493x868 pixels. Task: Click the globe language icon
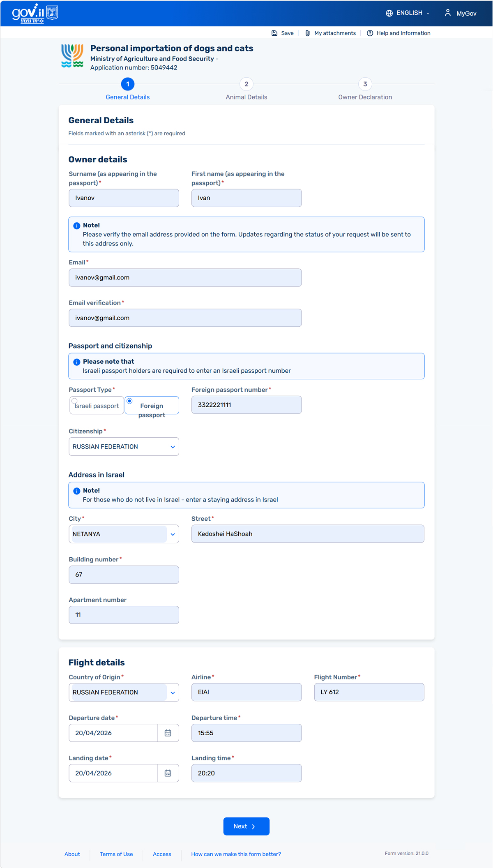[x=389, y=13]
